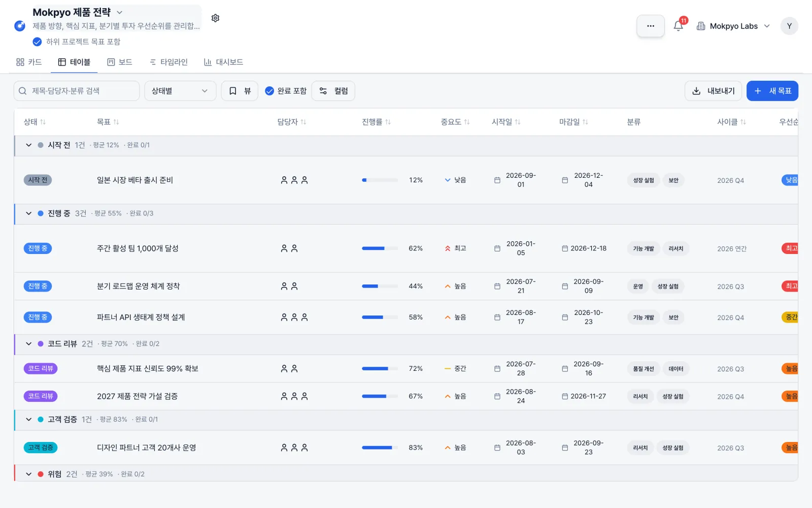Switch to the 타임라인 tab
The image size is (812, 508).
pyautogui.click(x=168, y=62)
